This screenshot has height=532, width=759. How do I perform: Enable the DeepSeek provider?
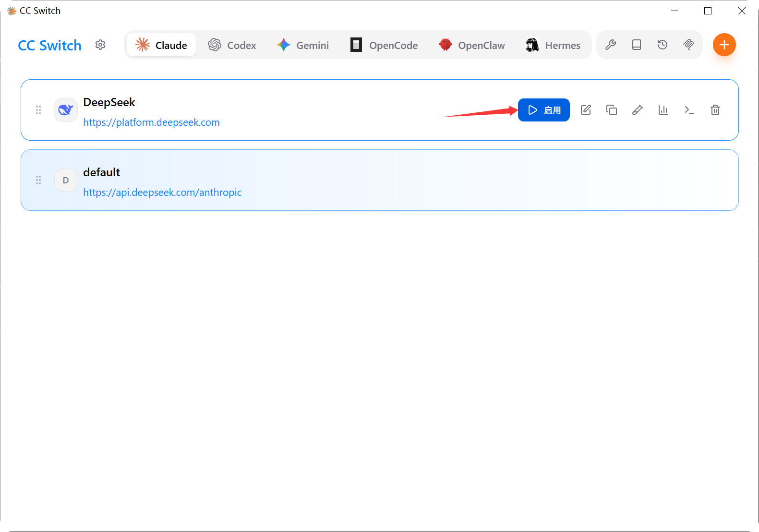tap(544, 110)
